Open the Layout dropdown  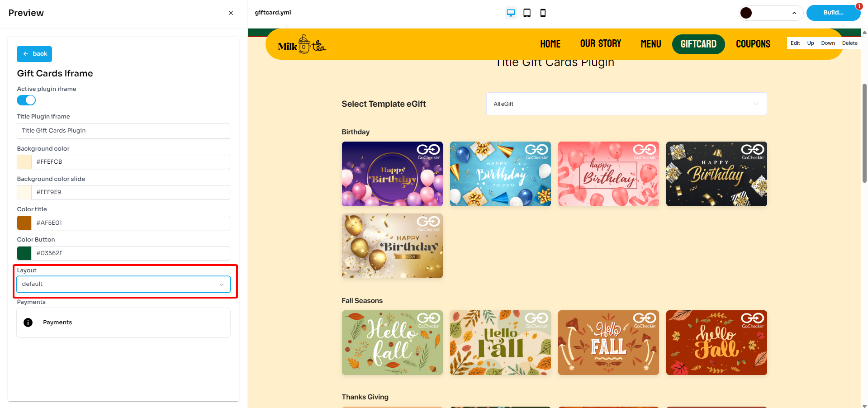click(123, 284)
